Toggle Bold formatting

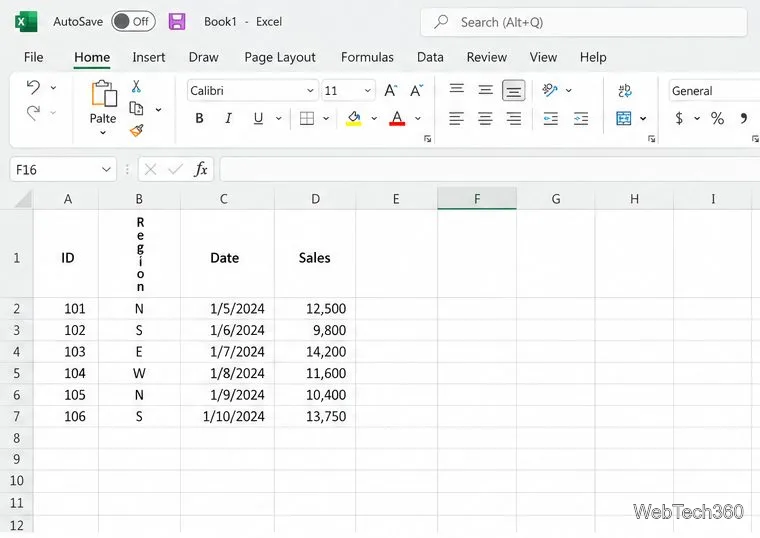pos(199,118)
